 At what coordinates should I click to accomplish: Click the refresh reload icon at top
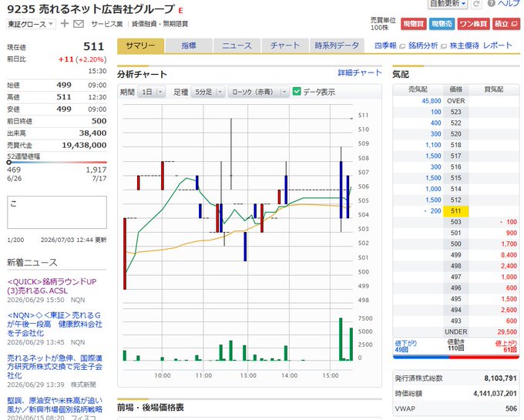476,4
